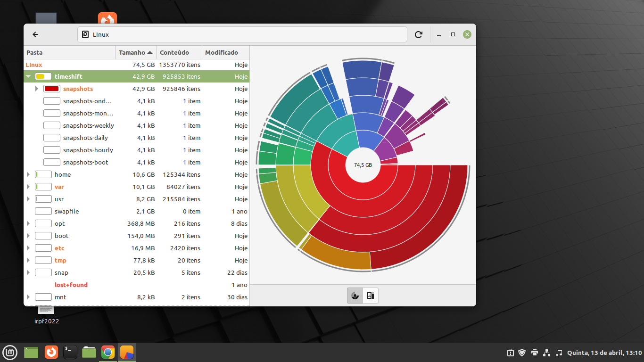The height and width of the screenshot is (362, 644).
Task: Click the 42,9 GB size of timeshift
Action: tap(143, 76)
